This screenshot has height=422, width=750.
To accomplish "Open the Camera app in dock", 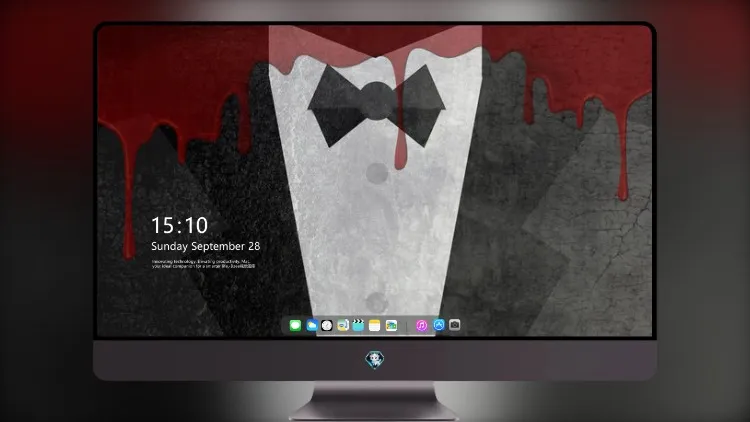I will [x=454, y=325].
